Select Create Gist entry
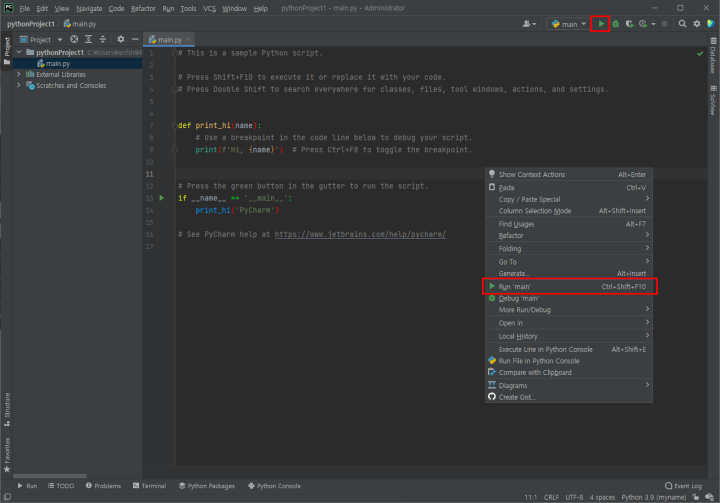 569,397
